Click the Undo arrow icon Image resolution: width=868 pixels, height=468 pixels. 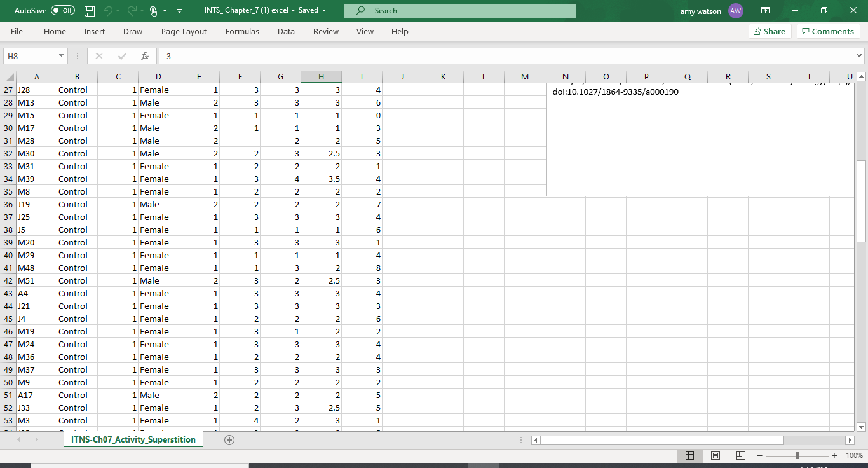pyautogui.click(x=107, y=11)
